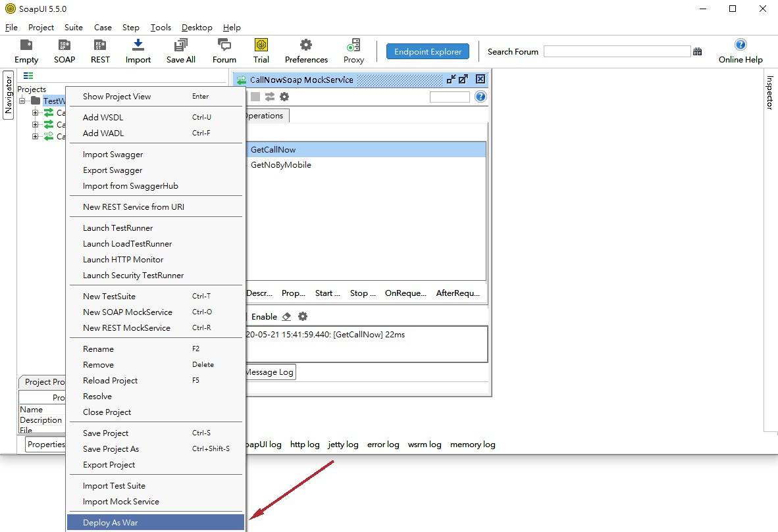
Task: Open the Suite menu
Action: [74, 27]
